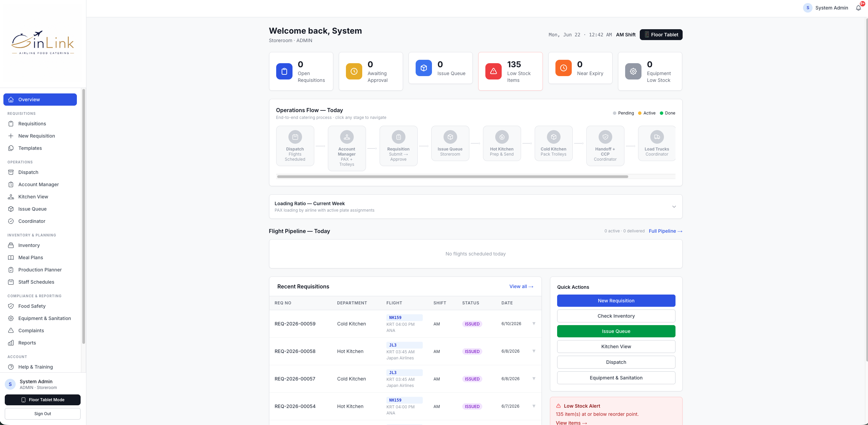Open Handoff + CCP Coordinator stage

click(605, 146)
